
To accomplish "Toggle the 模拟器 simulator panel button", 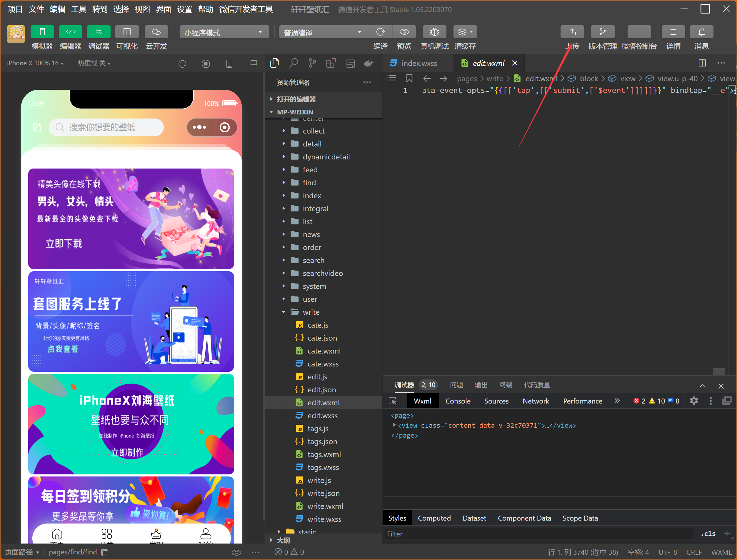I will pos(42,32).
